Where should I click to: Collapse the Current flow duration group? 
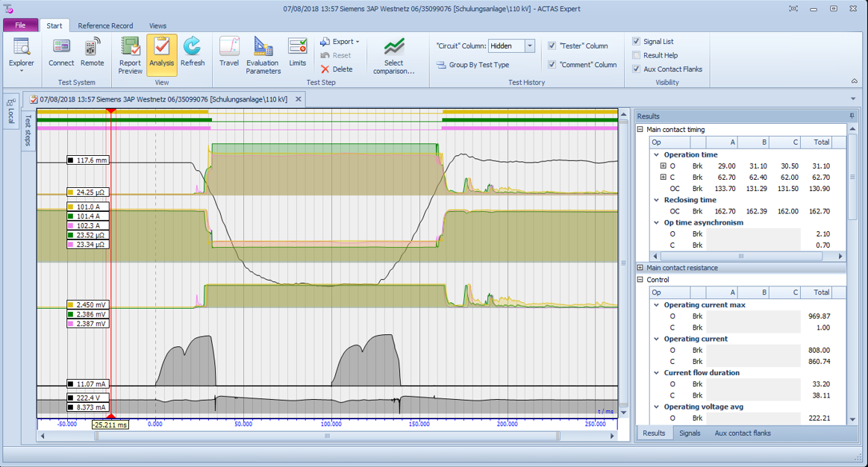pyautogui.click(x=657, y=373)
